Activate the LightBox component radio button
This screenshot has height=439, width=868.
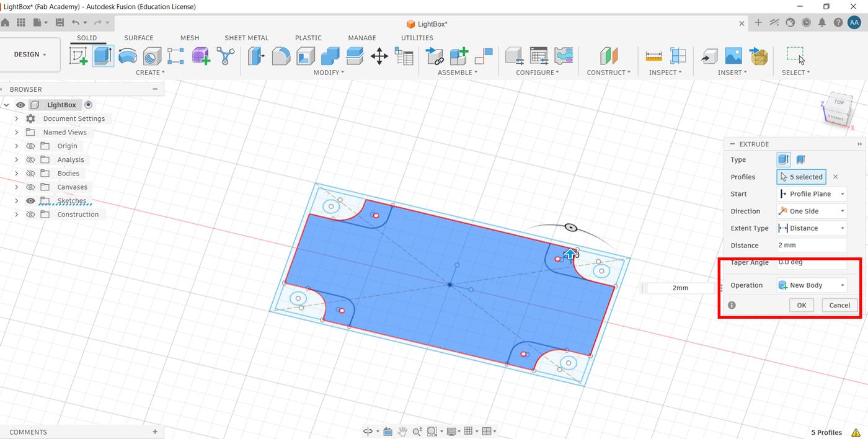pos(88,105)
